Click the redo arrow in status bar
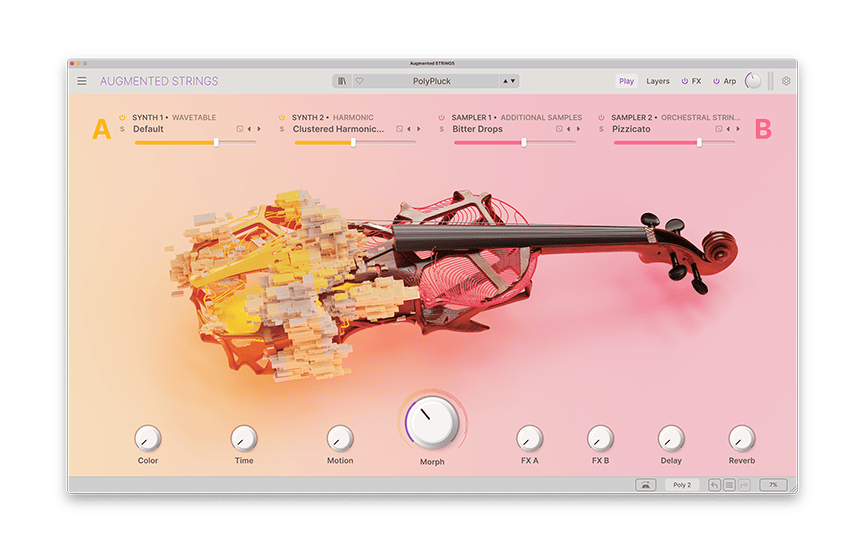Screen dimensions: 867x558 click(743, 485)
